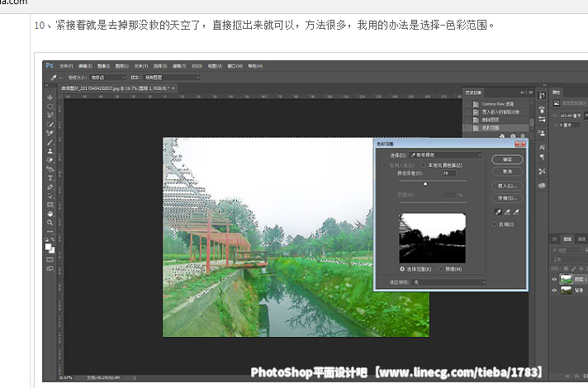
Task: Enable the 本地化颜色簇 checkbox
Action: [423, 165]
